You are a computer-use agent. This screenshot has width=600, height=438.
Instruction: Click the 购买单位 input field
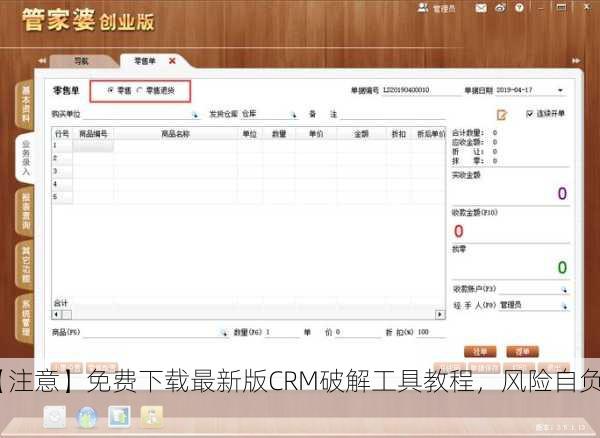coord(140,114)
